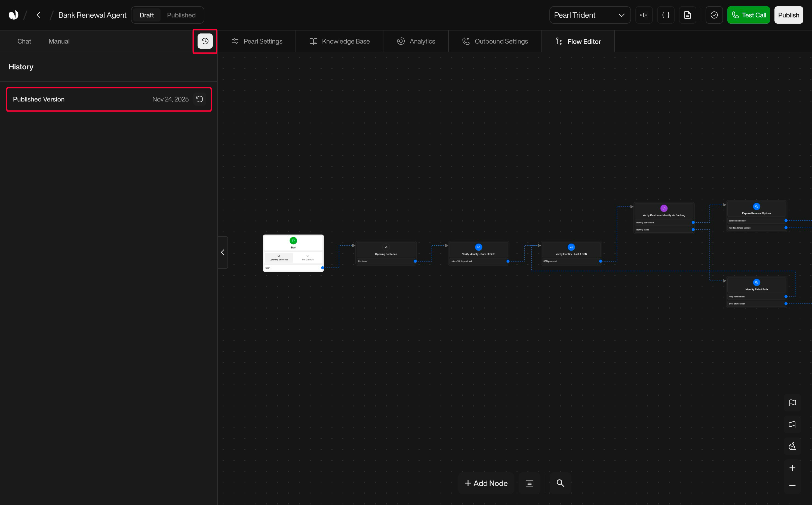Open the Knowledge Base tab
This screenshot has height=505, width=812.
click(x=339, y=41)
